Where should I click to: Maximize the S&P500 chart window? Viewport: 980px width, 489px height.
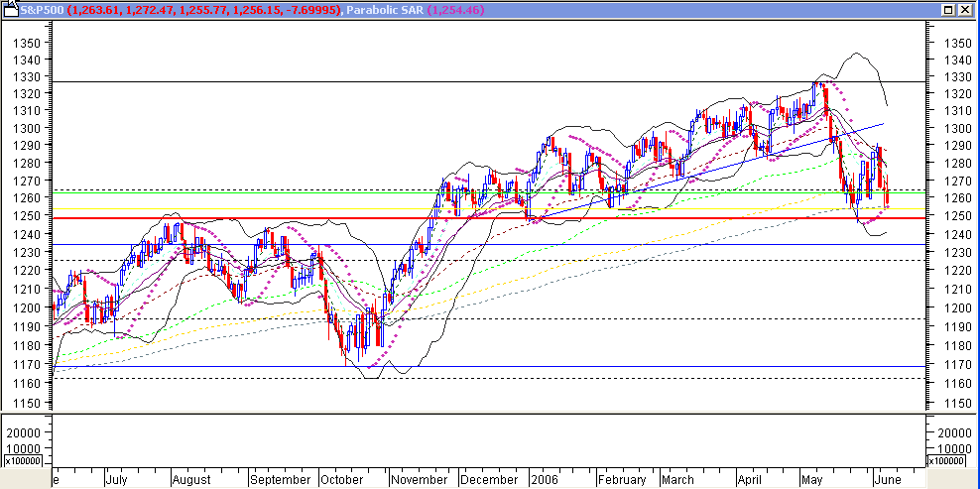point(948,10)
